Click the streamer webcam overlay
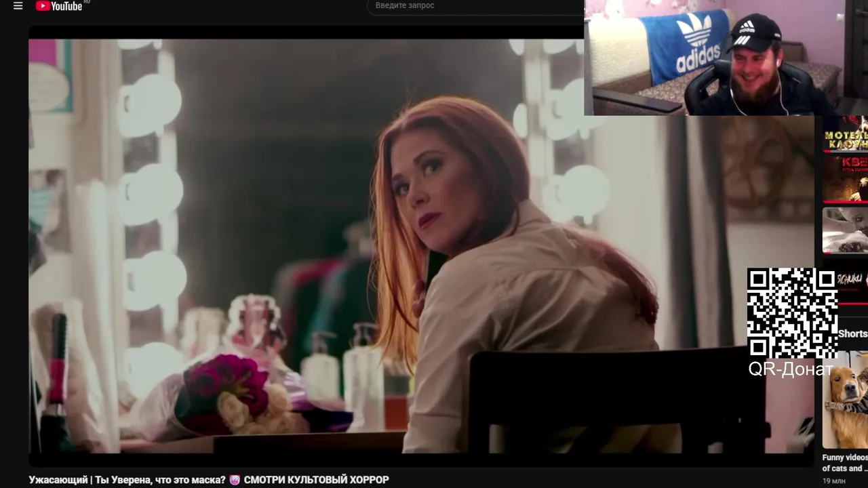 point(726,58)
